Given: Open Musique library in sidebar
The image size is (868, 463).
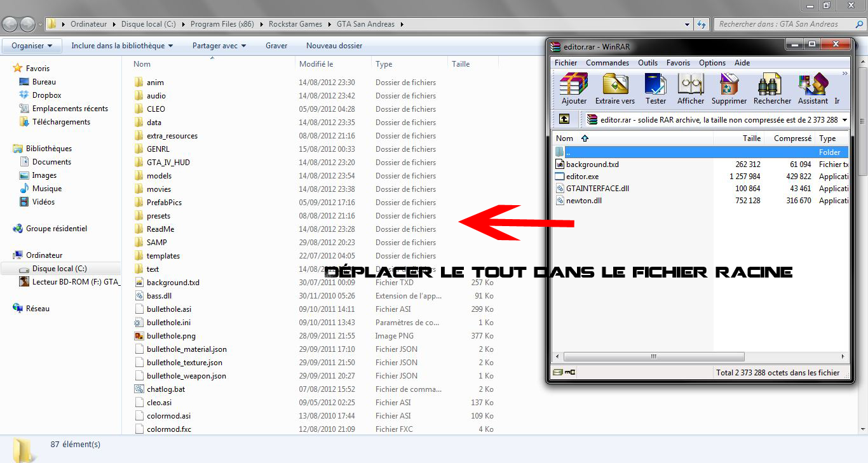Looking at the screenshot, I should [47, 189].
